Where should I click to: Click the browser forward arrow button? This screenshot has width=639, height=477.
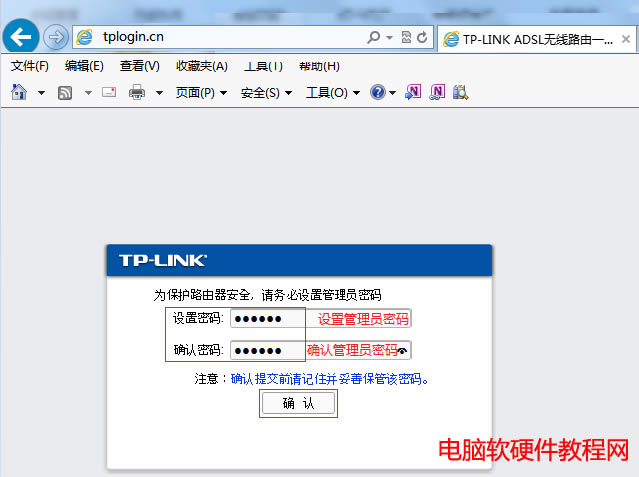coord(56,37)
